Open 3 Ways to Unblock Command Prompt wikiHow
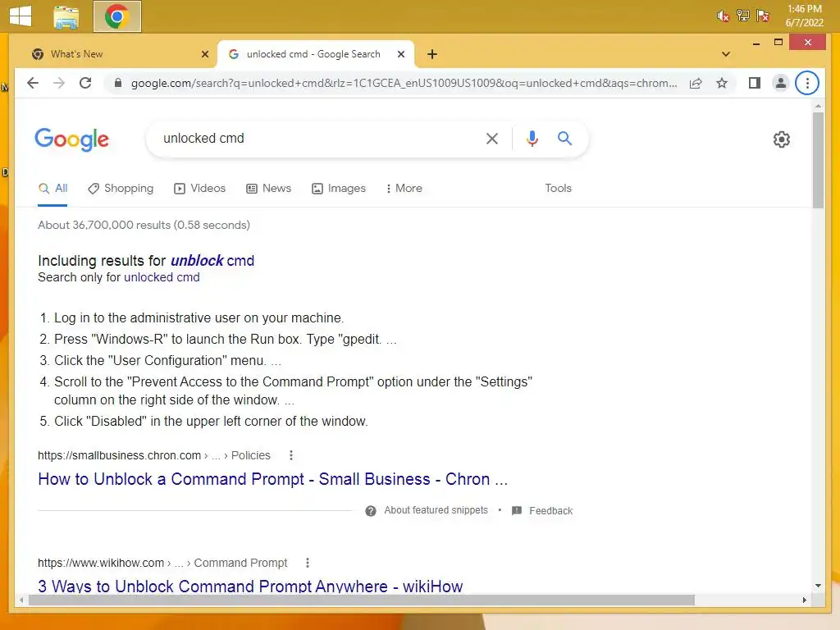Viewport: 840px width, 630px height. pyautogui.click(x=250, y=586)
